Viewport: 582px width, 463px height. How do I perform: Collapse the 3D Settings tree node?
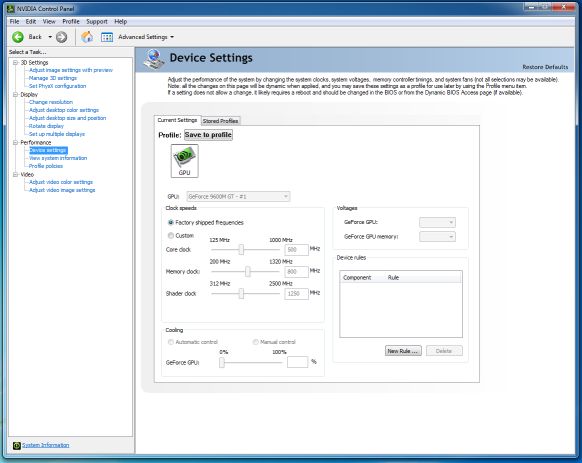pos(16,62)
